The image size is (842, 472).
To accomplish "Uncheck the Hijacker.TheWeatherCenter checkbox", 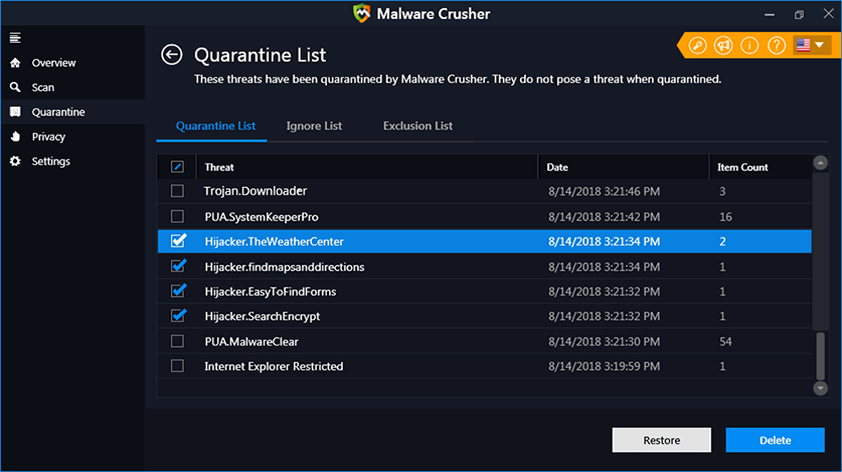I will (178, 241).
